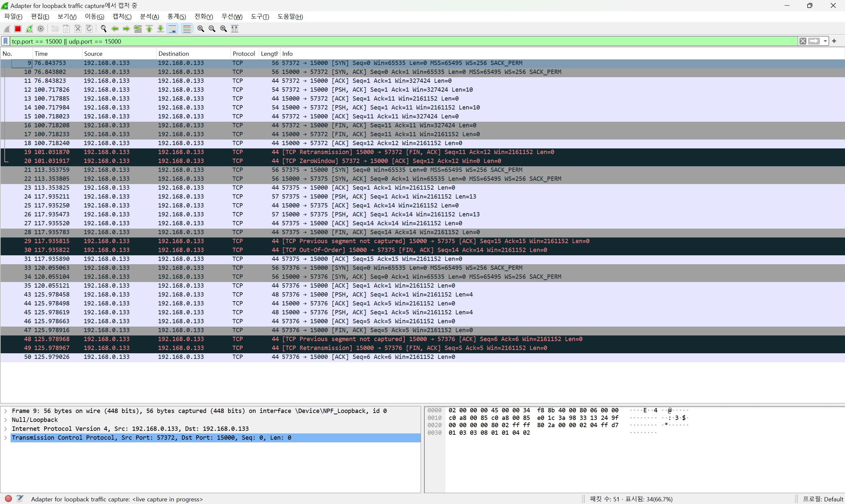Screen dimensions: 845x504
Task: Click the Find packet magnifier icon
Action: [x=104, y=29]
